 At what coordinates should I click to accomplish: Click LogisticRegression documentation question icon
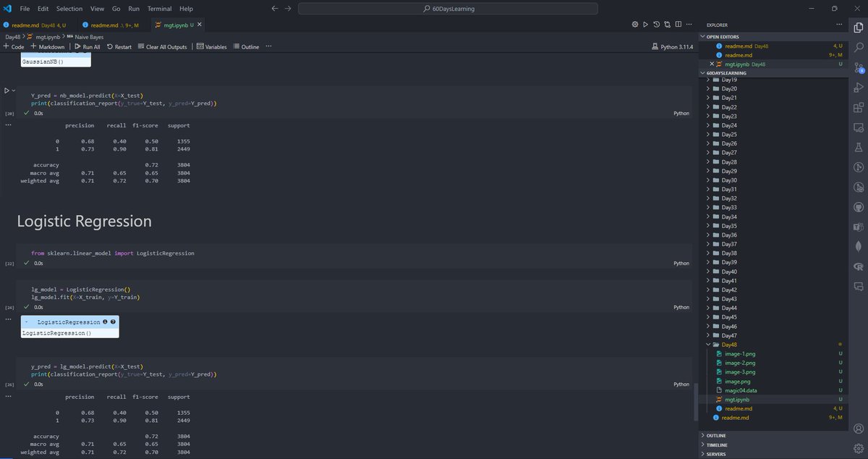[113, 321]
